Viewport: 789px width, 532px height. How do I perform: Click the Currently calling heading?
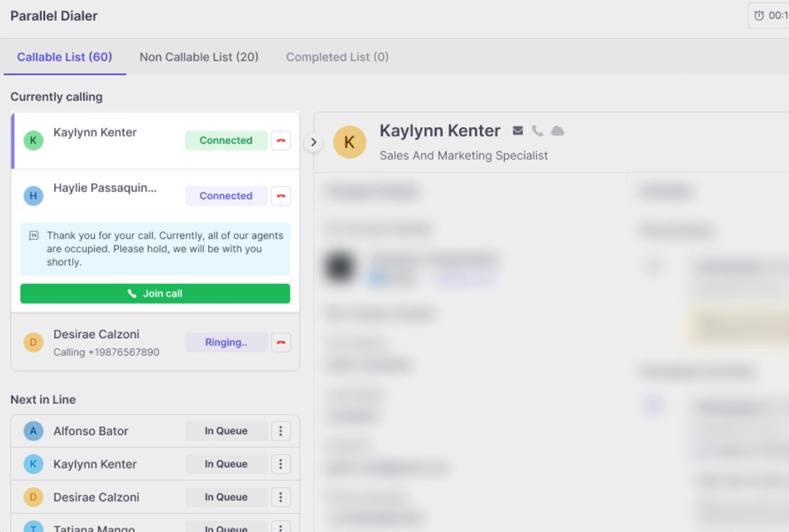pyautogui.click(x=56, y=97)
